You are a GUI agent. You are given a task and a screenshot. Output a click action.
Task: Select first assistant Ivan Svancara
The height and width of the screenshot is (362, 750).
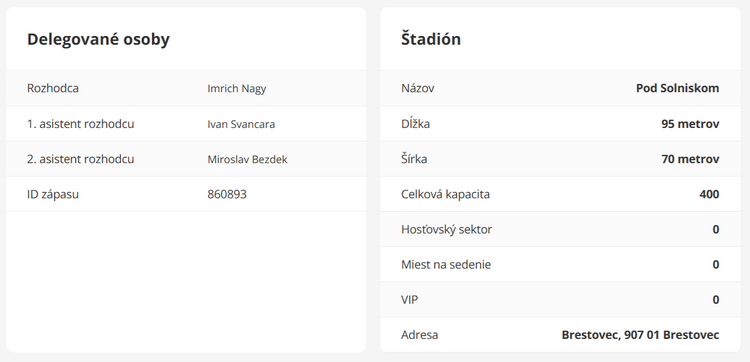[x=241, y=124]
